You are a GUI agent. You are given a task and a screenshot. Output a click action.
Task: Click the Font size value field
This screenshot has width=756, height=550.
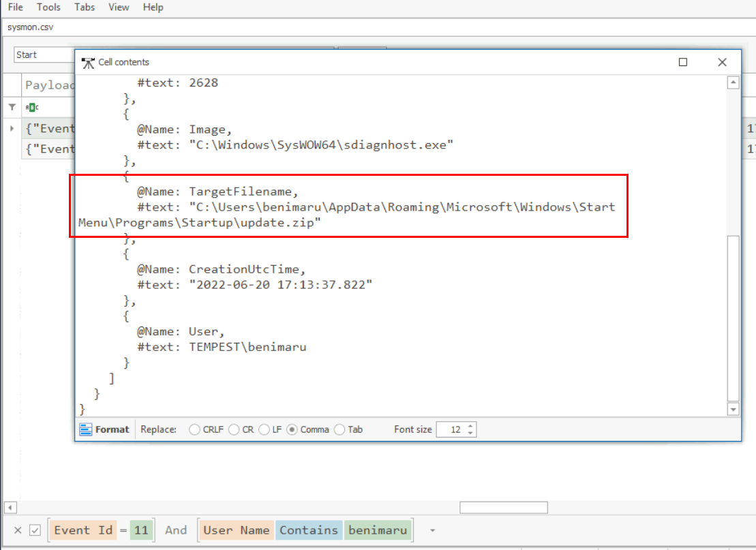451,429
